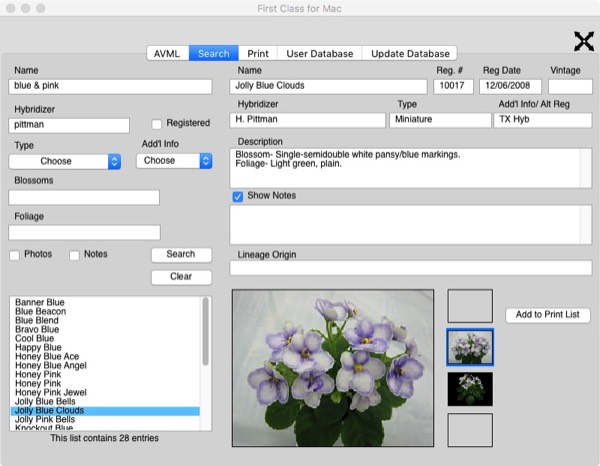Click inside the notes text area
This screenshot has width=600, height=466.
coord(405,225)
